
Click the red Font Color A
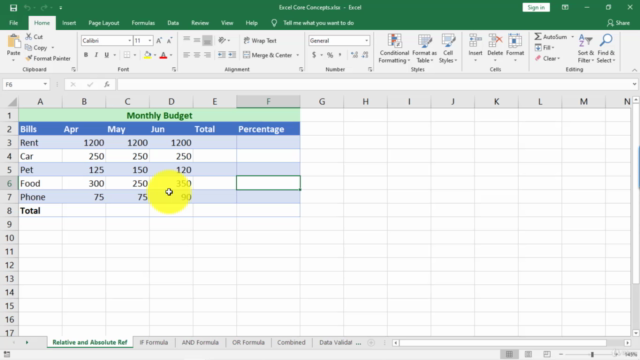[163, 55]
